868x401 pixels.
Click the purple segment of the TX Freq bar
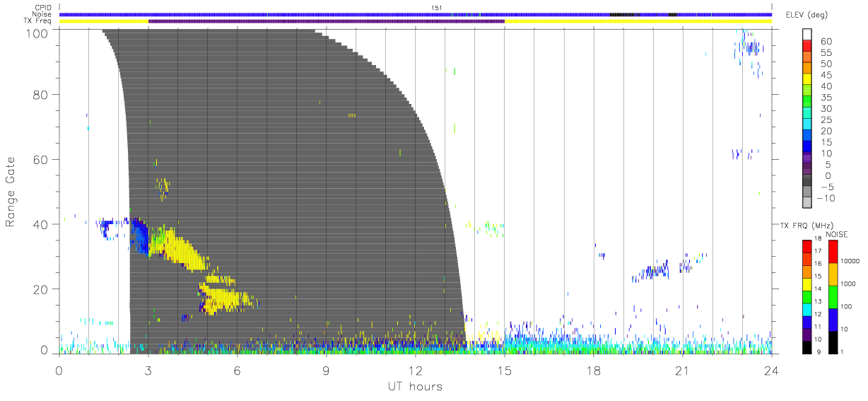(327, 21)
